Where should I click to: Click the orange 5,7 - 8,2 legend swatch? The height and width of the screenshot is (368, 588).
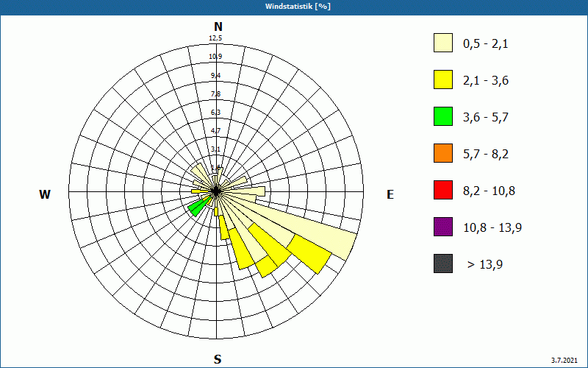443,153
